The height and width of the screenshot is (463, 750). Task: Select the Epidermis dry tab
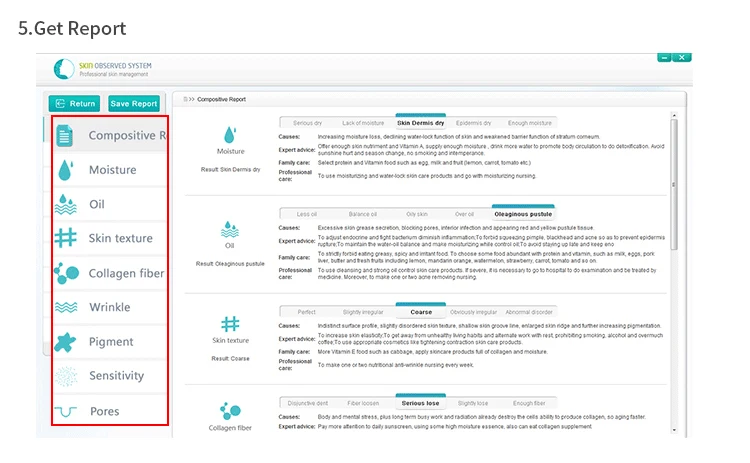474,123
